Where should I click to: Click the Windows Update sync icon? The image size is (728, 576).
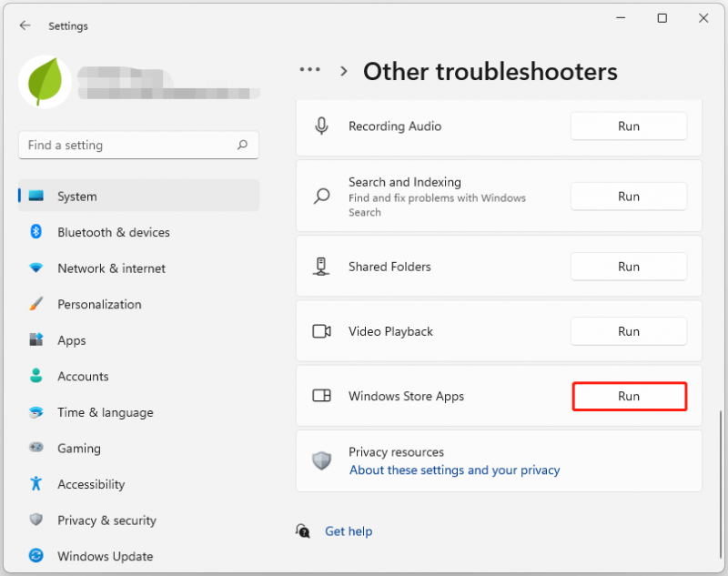36,556
